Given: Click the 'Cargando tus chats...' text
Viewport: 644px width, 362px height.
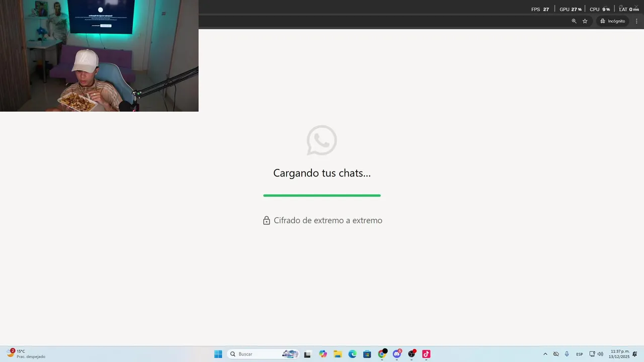Looking at the screenshot, I should (322, 173).
